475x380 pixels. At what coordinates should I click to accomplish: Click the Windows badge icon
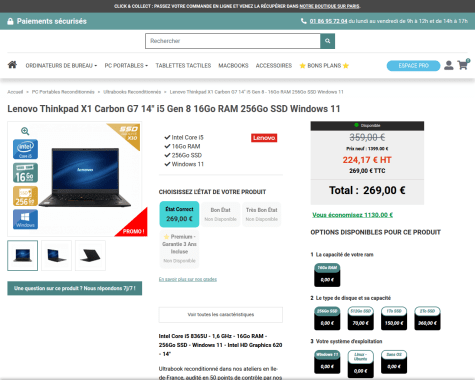(x=25, y=219)
